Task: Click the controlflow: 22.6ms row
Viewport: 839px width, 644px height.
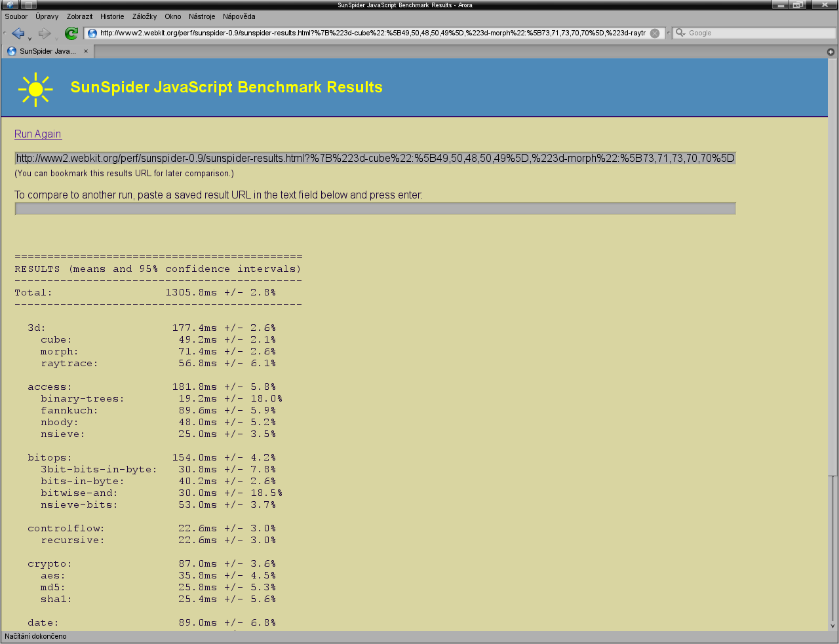Action: click(x=152, y=528)
